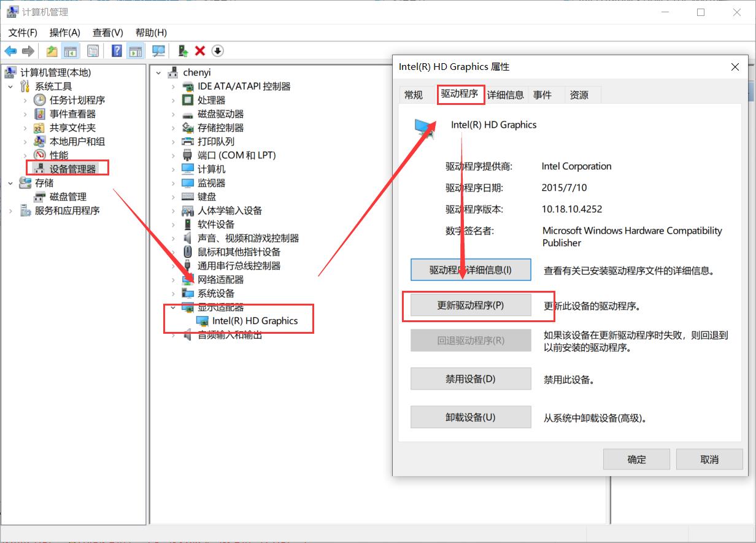
Task: Open the 操作 menu
Action: (x=64, y=33)
